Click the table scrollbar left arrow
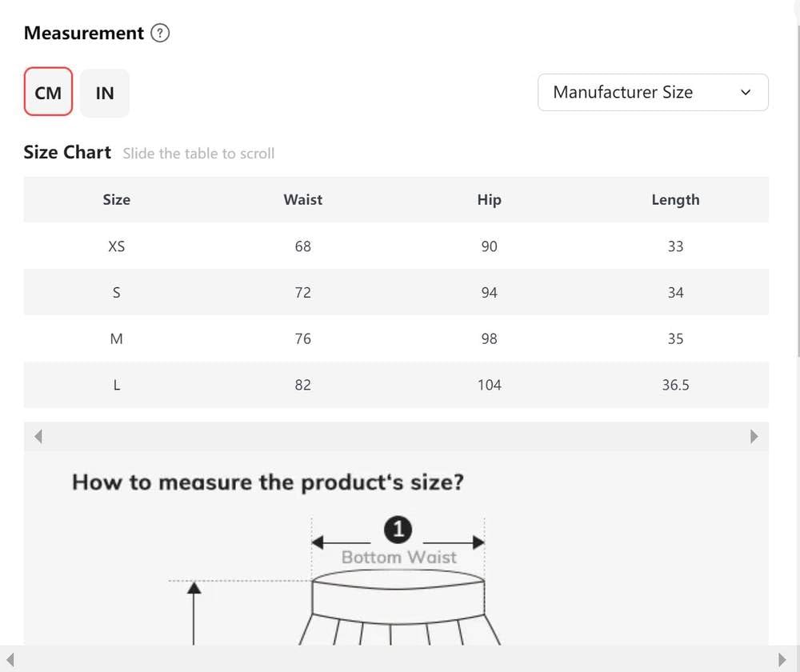The width and height of the screenshot is (800, 672). point(38,436)
